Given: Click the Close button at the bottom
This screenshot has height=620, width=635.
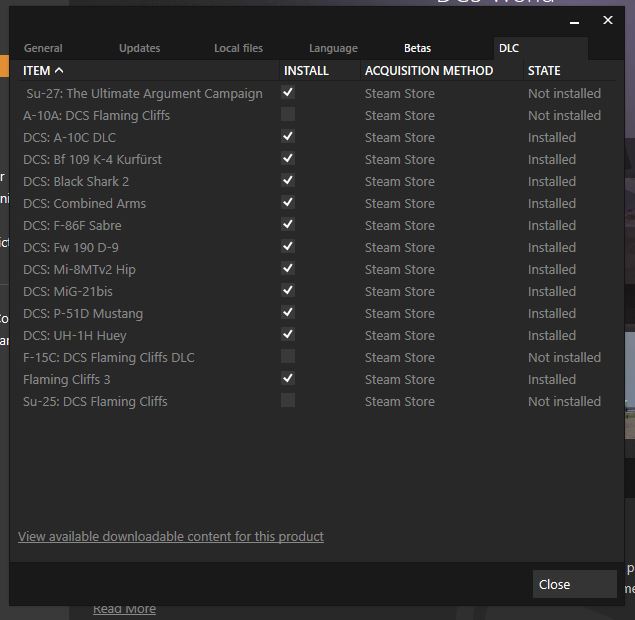Looking at the screenshot, I should 575,584.
